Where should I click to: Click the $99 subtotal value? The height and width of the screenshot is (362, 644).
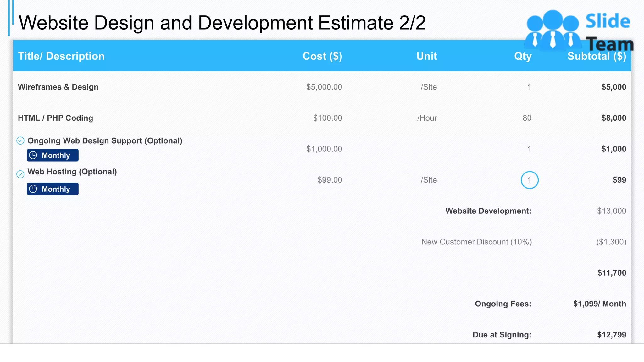click(619, 180)
